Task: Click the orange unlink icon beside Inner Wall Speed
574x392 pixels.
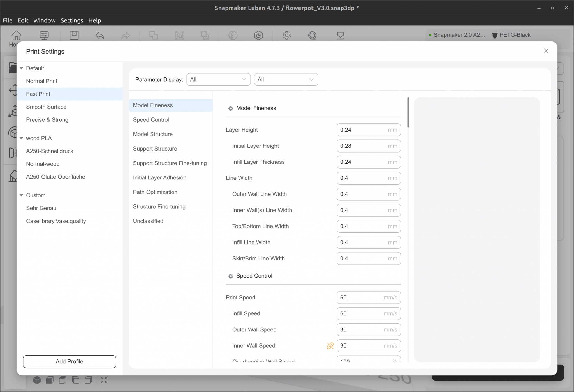Action: tap(330, 346)
